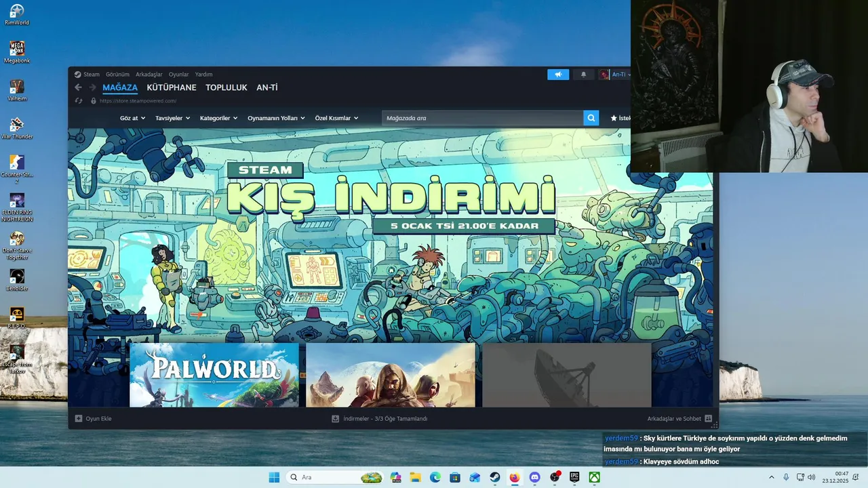The width and height of the screenshot is (868, 488).
Task: Open the Windows Start menu
Action: [274, 477]
